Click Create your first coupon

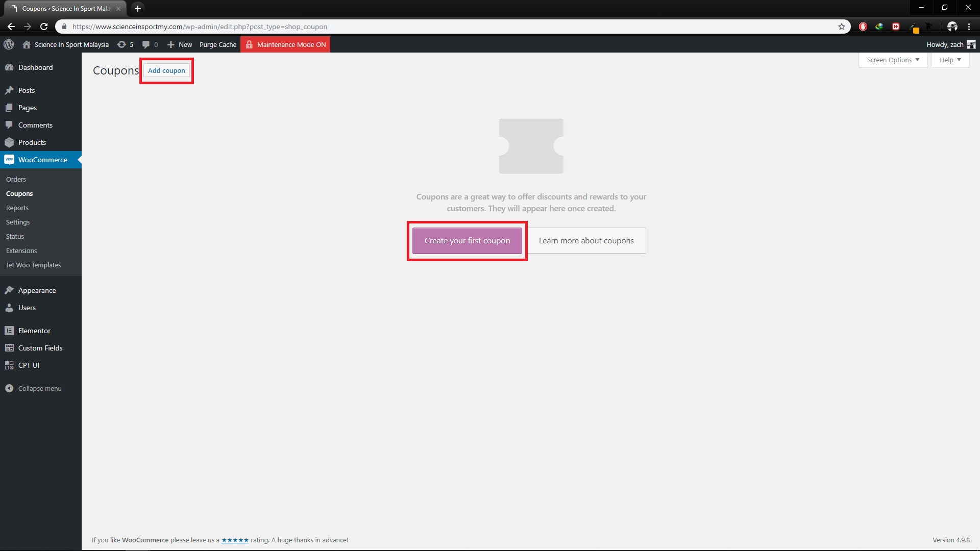pyautogui.click(x=467, y=241)
